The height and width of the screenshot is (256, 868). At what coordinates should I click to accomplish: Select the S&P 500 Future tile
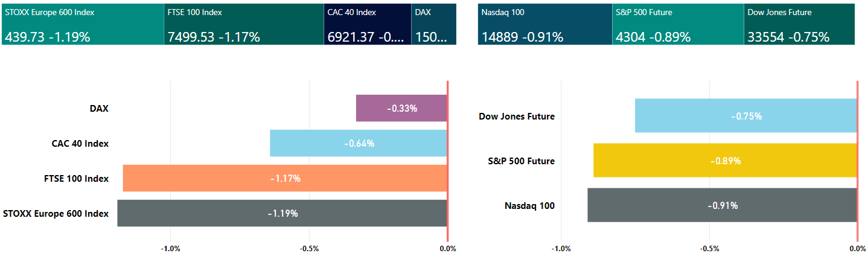pyautogui.click(x=678, y=24)
